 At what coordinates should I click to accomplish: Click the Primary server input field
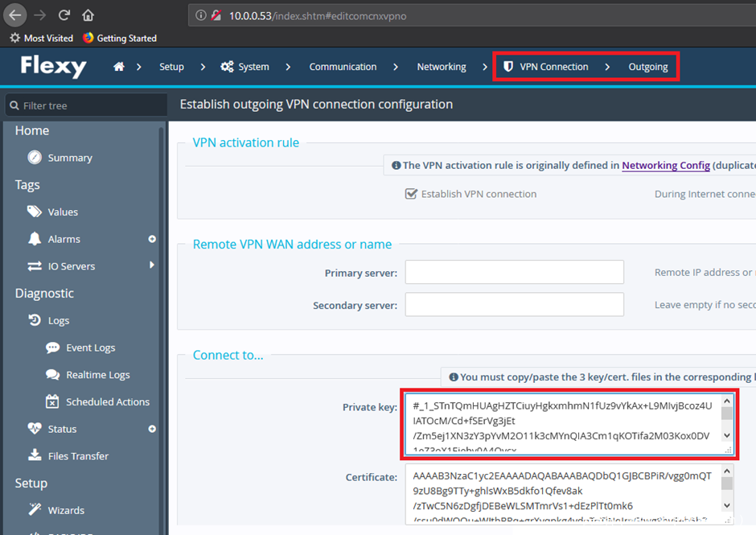514,273
